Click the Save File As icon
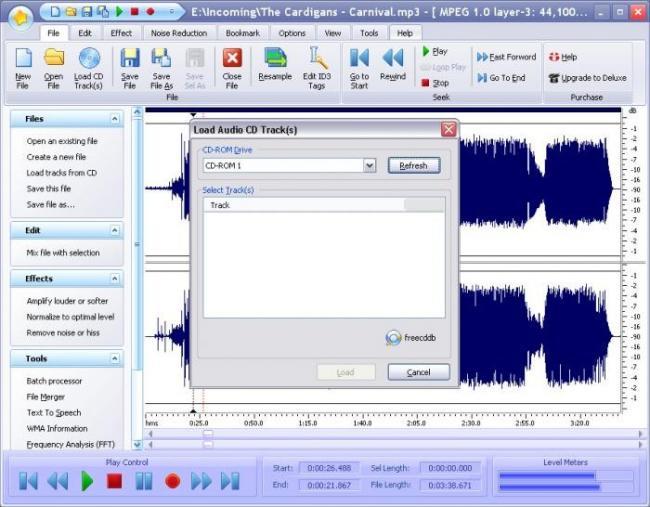The image size is (650, 507). (x=161, y=58)
